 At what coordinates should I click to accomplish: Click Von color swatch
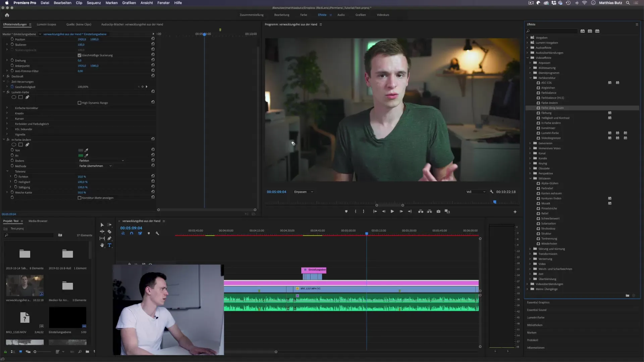[80, 150]
